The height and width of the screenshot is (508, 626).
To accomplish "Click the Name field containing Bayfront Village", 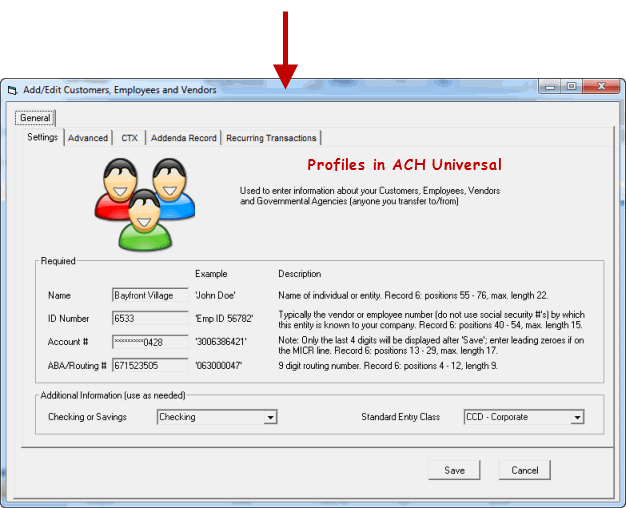I will point(150,296).
